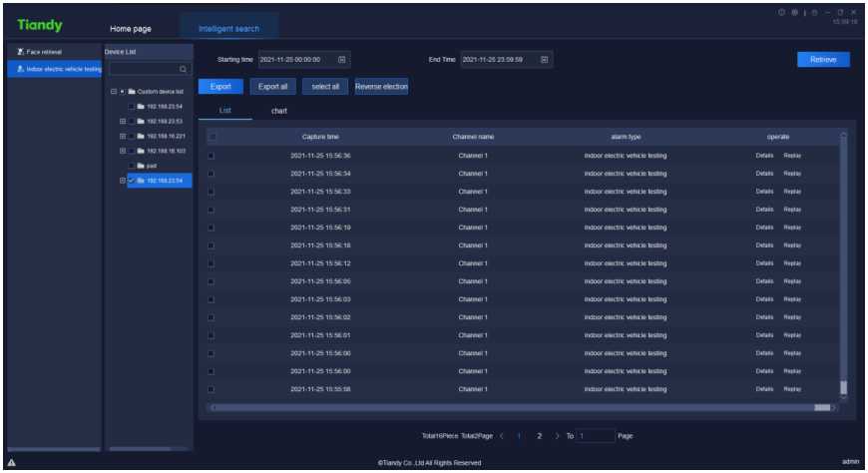Click the Export all button
Viewport: 868px width, 473px height.
pyautogui.click(x=272, y=87)
